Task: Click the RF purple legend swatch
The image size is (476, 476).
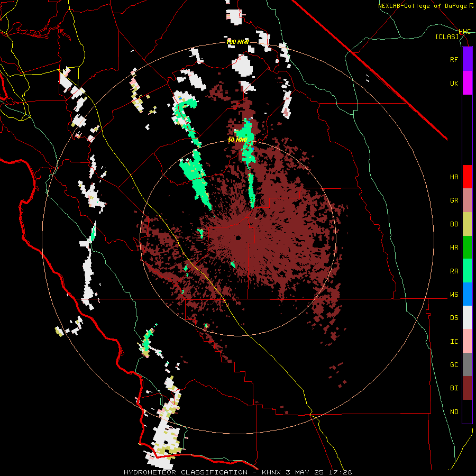Action: (x=467, y=59)
